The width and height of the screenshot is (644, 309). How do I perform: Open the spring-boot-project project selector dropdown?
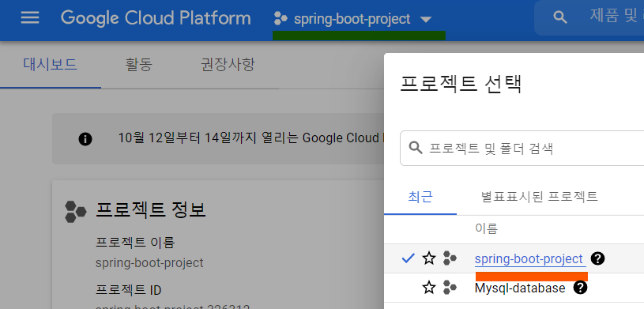(352, 19)
